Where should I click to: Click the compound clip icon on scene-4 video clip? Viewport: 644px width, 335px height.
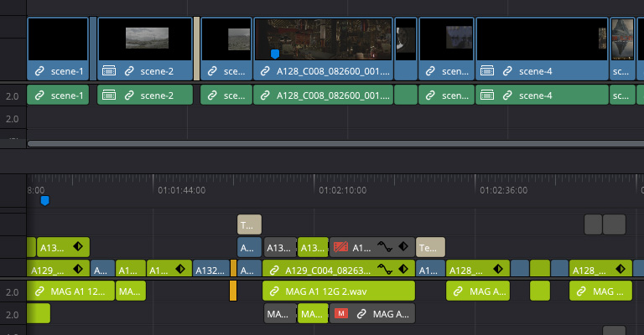coord(487,71)
